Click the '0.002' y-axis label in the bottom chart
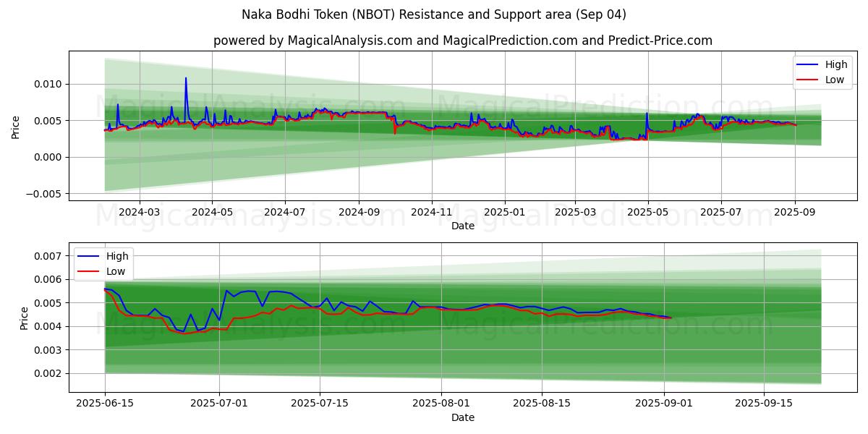Image resolution: width=868 pixels, height=434 pixels. (x=49, y=373)
